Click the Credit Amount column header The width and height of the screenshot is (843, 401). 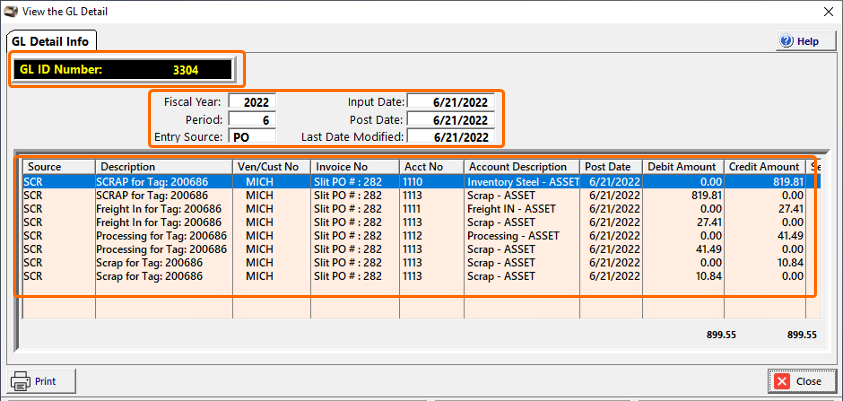pyautogui.click(x=764, y=167)
